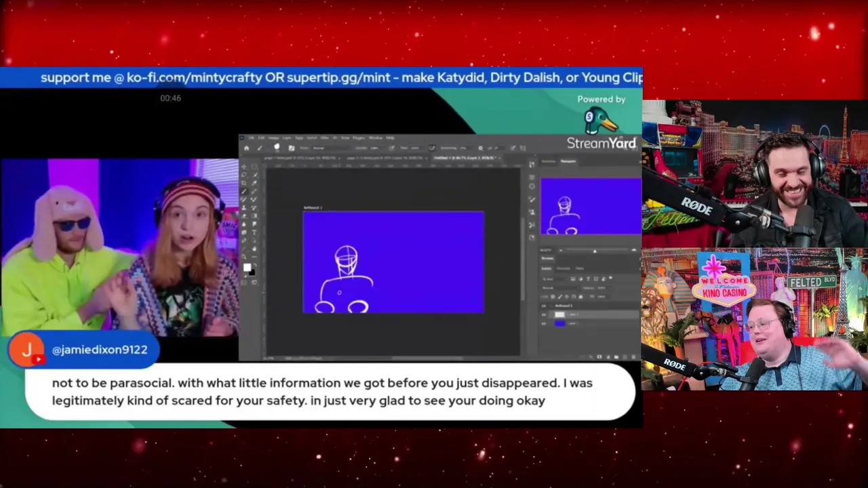Image resolution: width=868 pixels, height=488 pixels.
Task: Open the smoothing options gear icon
Action: (480, 148)
